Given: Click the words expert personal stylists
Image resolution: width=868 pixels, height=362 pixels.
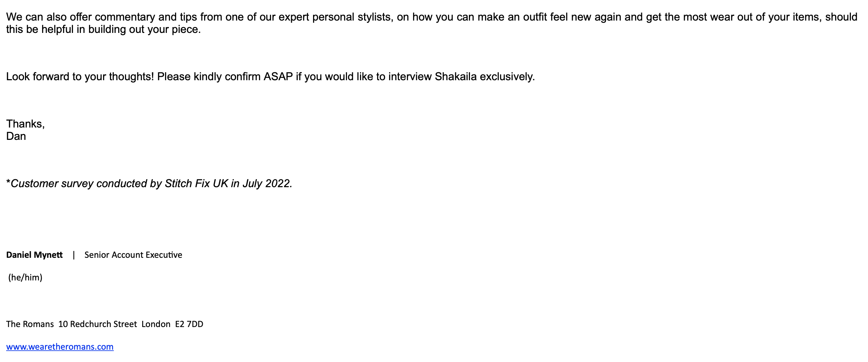Looking at the screenshot, I should [335, 17].
